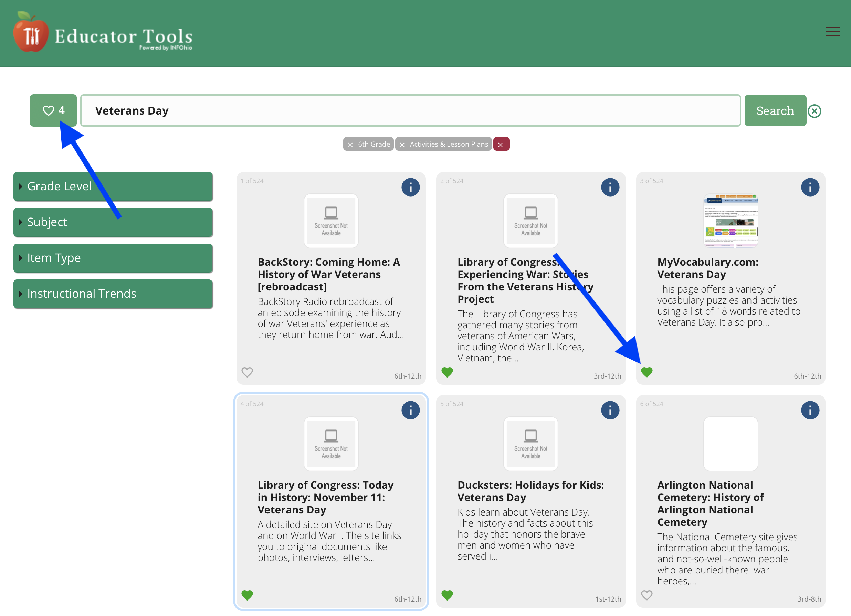
Task: Open the Ducksters card's placeholder thumbnail
Action: tap(530, 444)
